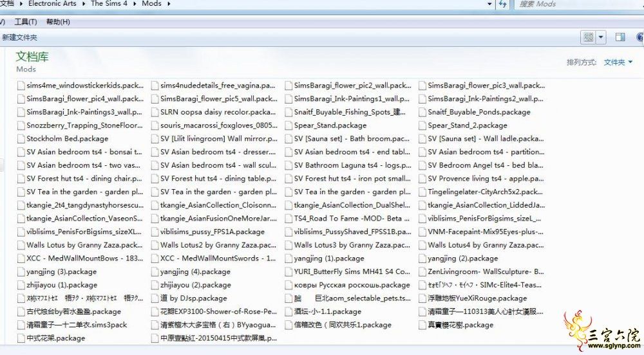Image resolution: width=644 pixels, height=355 pixels.
Task: Select file icon of 道 by DJsp.package
Action: 155,298
